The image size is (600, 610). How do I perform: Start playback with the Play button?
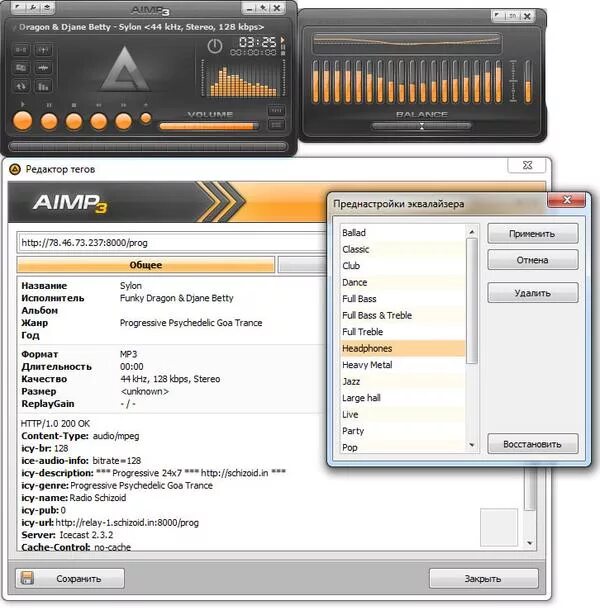(23, 121)
